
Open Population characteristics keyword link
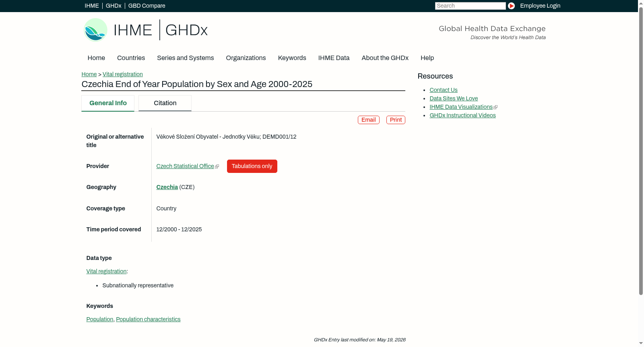pos(148,319)
